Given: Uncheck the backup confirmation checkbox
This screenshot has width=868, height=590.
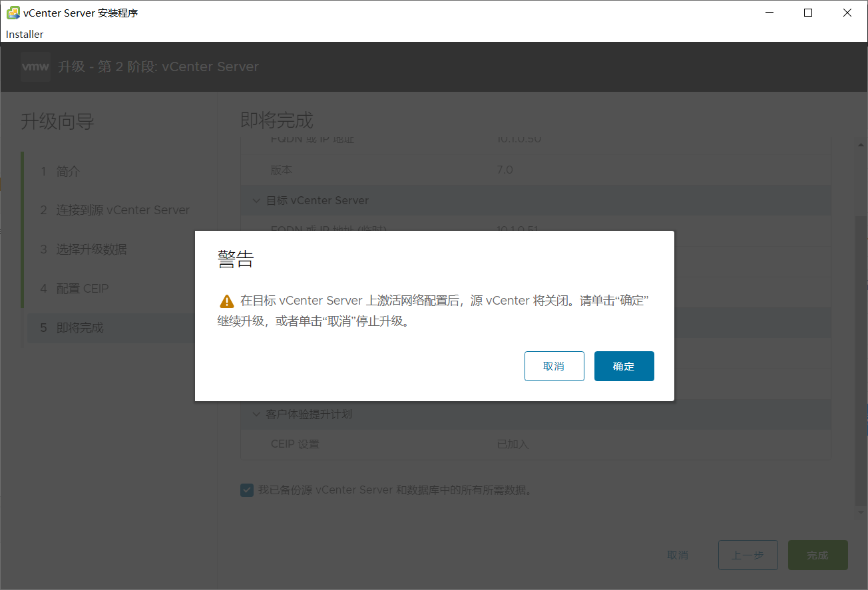Looking at the screenshot, I should coord(247,490).
